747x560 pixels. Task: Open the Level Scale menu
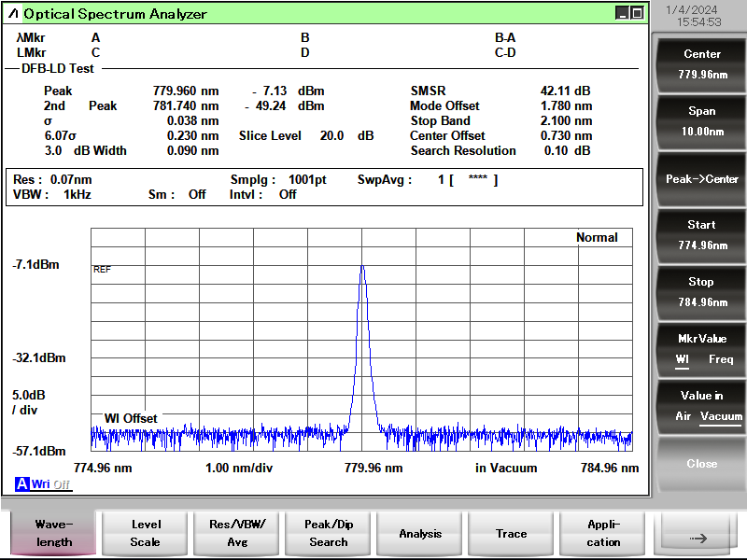pyautogui.click(x=146, y=533)
